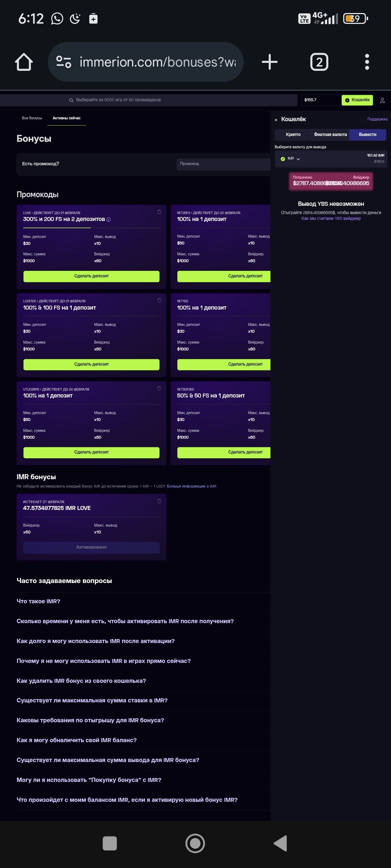Viewport: 391px width, 868px height.
Task: Remove the IMR LOVE bonus with trash icon
Action: click(x=159, y=501)
